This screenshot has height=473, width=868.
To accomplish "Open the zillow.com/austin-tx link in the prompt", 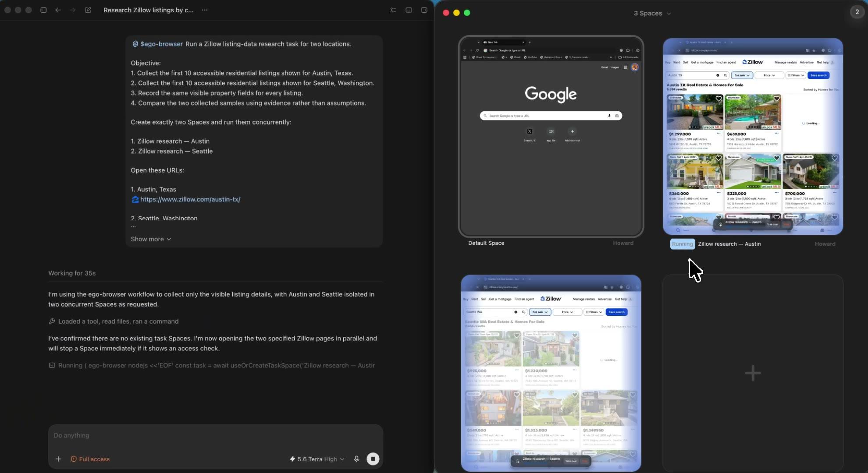I will (190, 199).
